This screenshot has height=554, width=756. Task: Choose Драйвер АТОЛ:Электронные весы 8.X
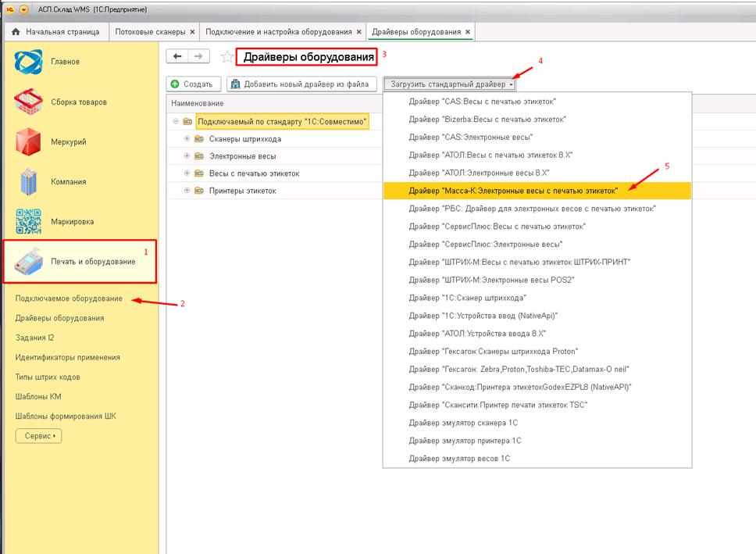(x=537, y=173)
